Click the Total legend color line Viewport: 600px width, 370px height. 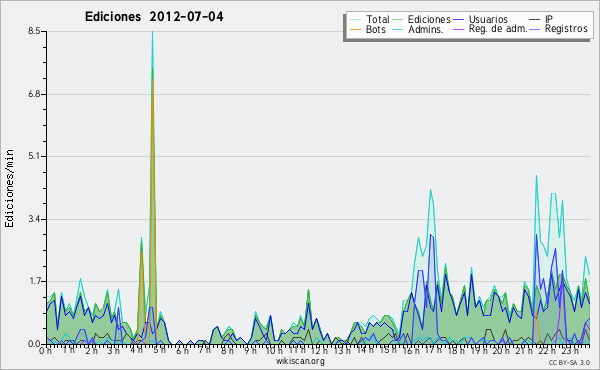click(355, 20)
